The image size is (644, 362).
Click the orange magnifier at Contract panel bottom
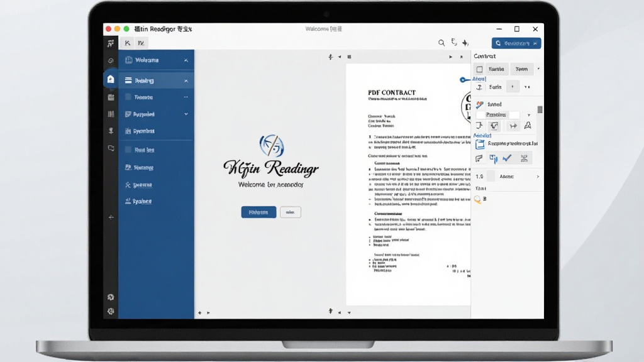[x=478, y=199]
